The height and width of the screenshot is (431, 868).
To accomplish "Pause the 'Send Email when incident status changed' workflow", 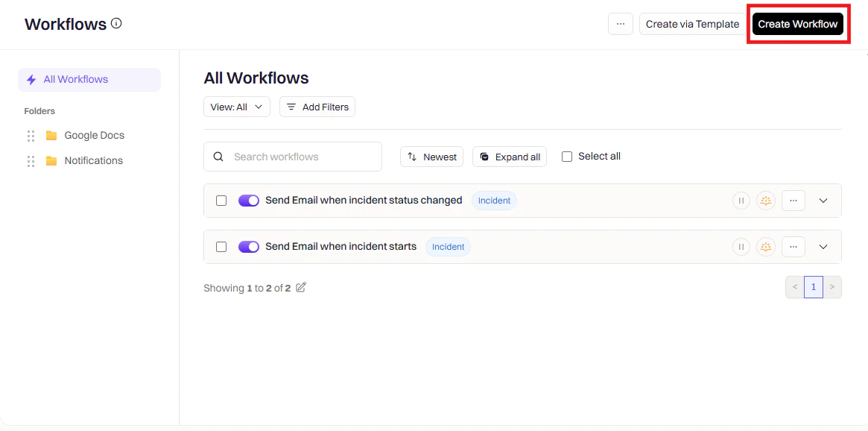I will click(x=741, y=200).
